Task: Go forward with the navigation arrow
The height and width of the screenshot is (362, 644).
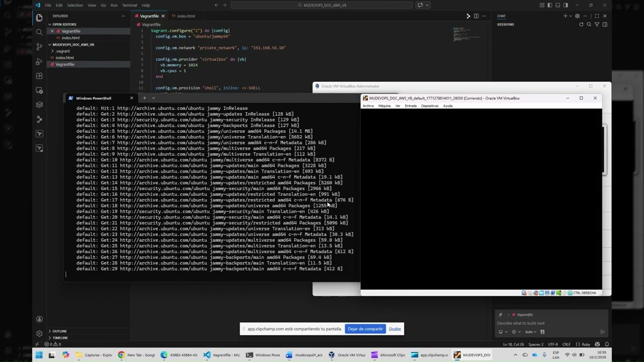Action: 224,5
